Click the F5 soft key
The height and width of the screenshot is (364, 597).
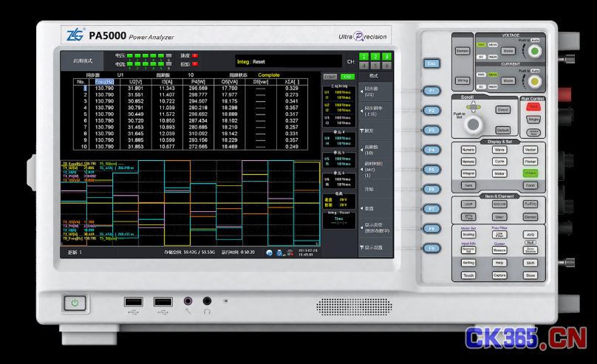(x=431, y=170)
